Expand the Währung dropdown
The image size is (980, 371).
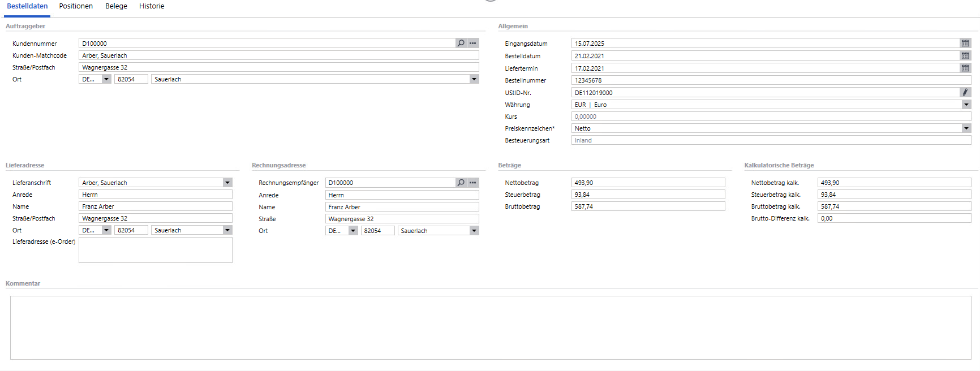click(966, 105)
